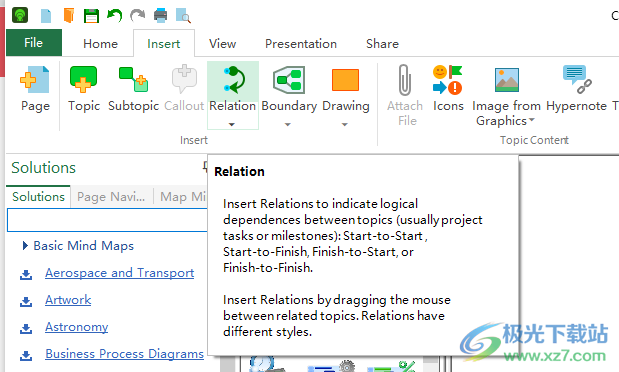Expand the Relation dropdown arrow
The width and height of the screenshot is (619, 372).
tap(232, 124)
